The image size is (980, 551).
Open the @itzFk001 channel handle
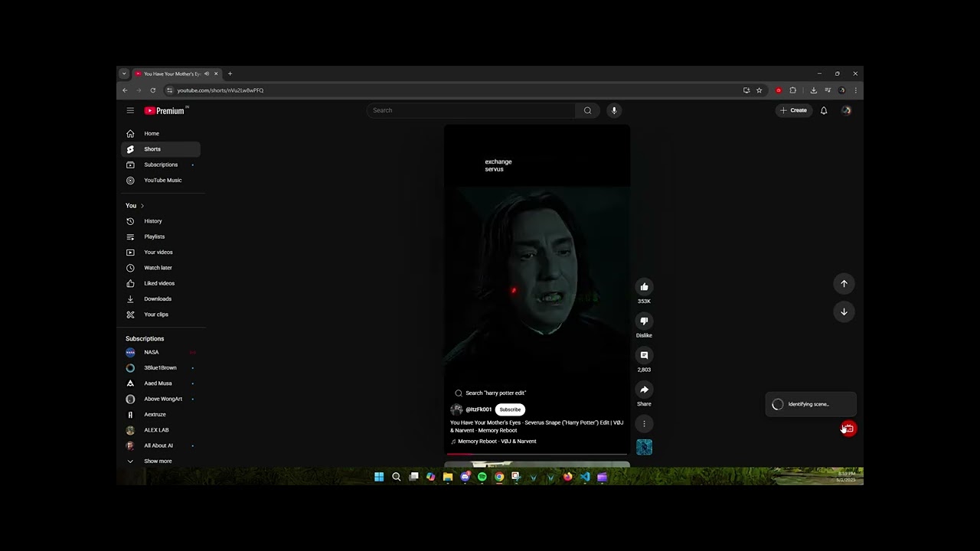[479, 409]
